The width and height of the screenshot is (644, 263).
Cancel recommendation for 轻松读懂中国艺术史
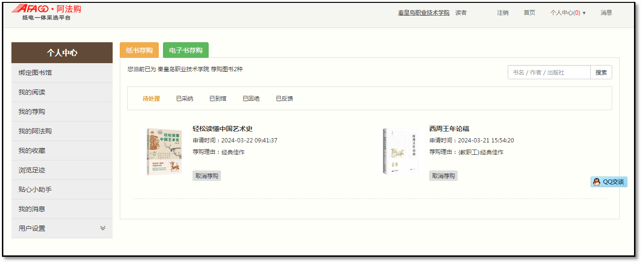pyautogui.click(x=206, y=176)
